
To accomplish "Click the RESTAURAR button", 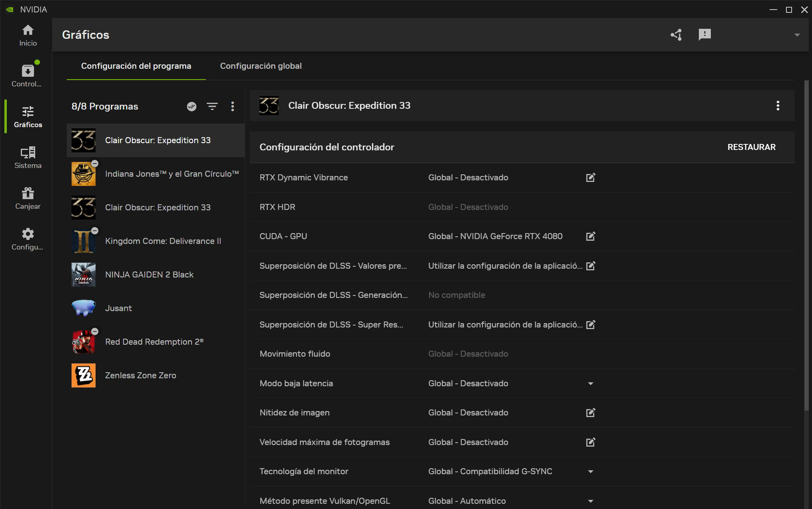I will [751, 147].
